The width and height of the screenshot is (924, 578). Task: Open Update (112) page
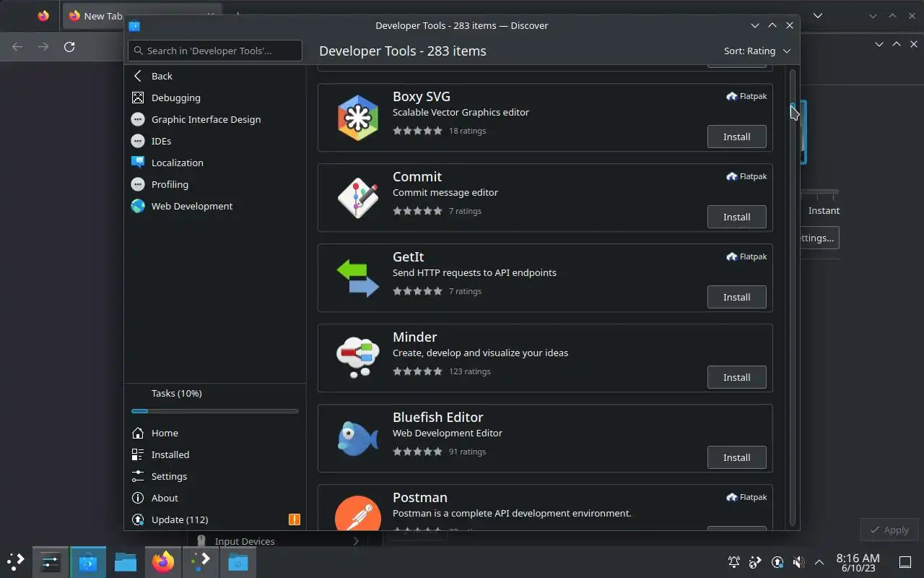pos(215,519)
